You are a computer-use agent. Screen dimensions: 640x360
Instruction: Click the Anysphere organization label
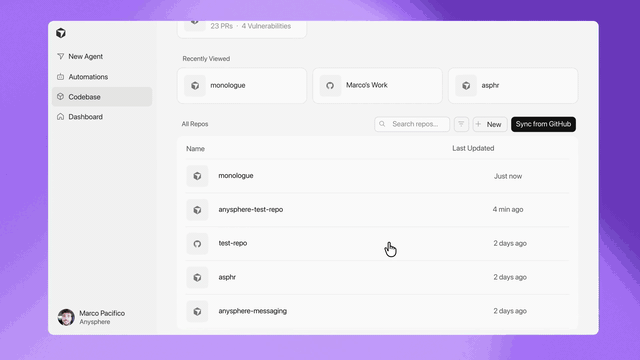[x=95, y=322]
